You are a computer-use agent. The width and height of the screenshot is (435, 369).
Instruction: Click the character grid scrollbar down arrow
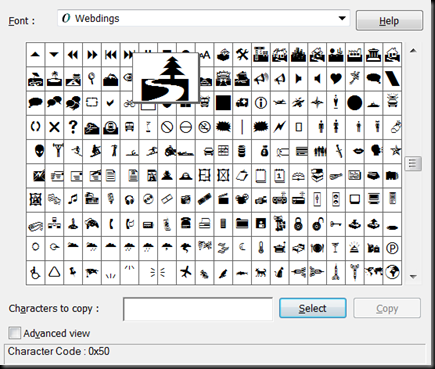coord(413,276)
